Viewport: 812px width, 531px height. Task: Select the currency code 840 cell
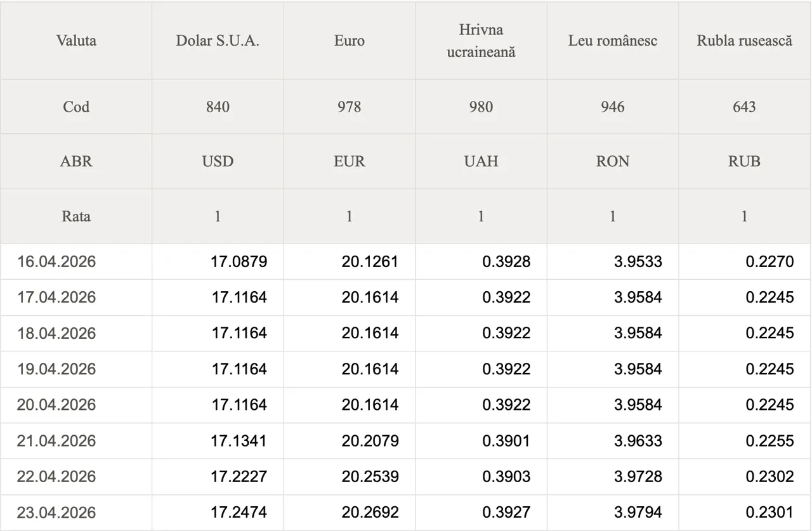click(x=218, y=107)
